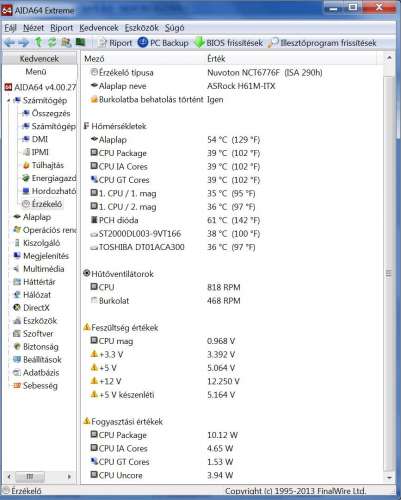Open Sebesség benchmark category
This screenshot has height=500, width=401.
(x=35, y=386)
